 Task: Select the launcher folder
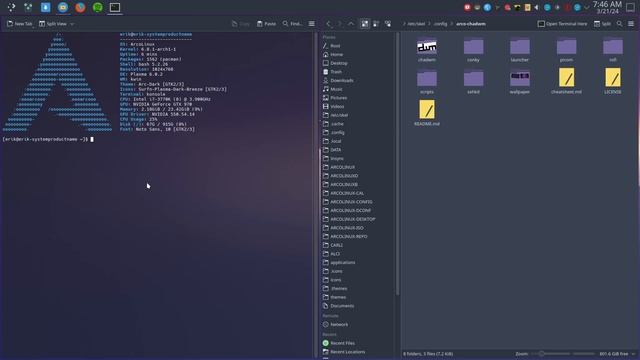click(520, 50)
